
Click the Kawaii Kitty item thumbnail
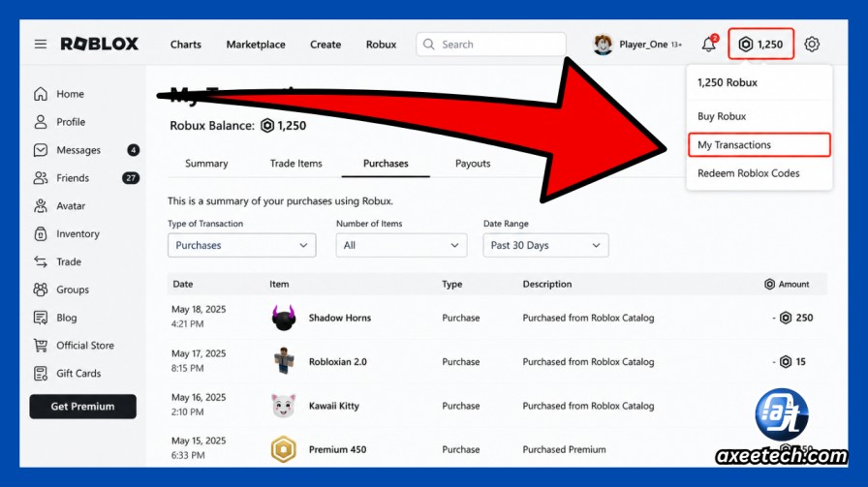(284, 406)
